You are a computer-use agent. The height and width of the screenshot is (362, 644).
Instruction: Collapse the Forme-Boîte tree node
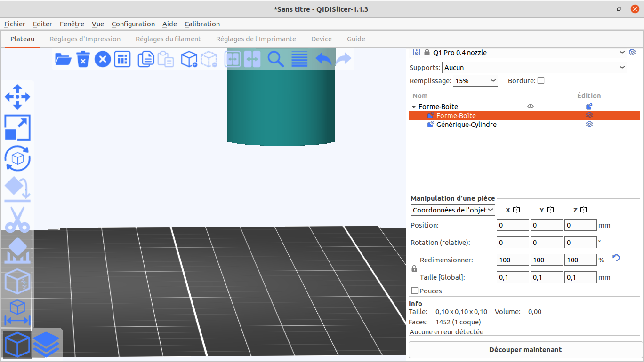click(x=414, y=107)
